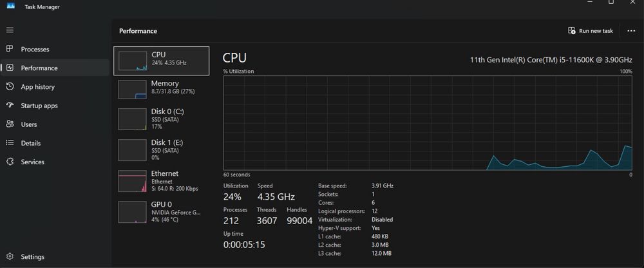Click the 4.35 GHz speed value

pyautogui.click(x=276, y=196)
